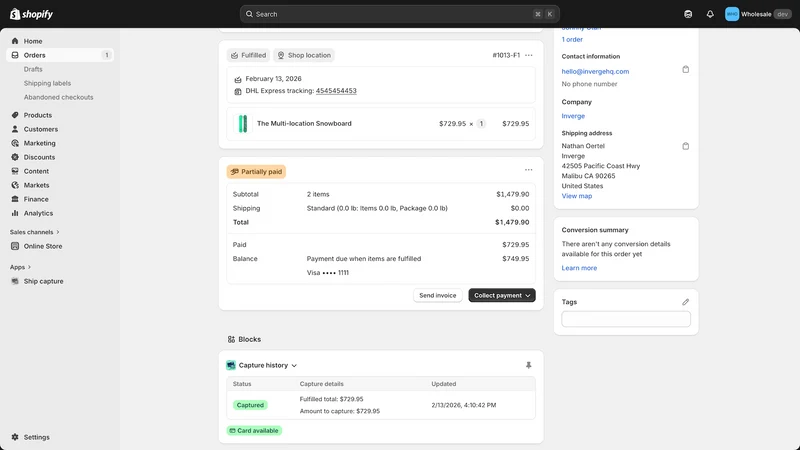Open the 1 order link
The image size is (800, 450).
572,39
